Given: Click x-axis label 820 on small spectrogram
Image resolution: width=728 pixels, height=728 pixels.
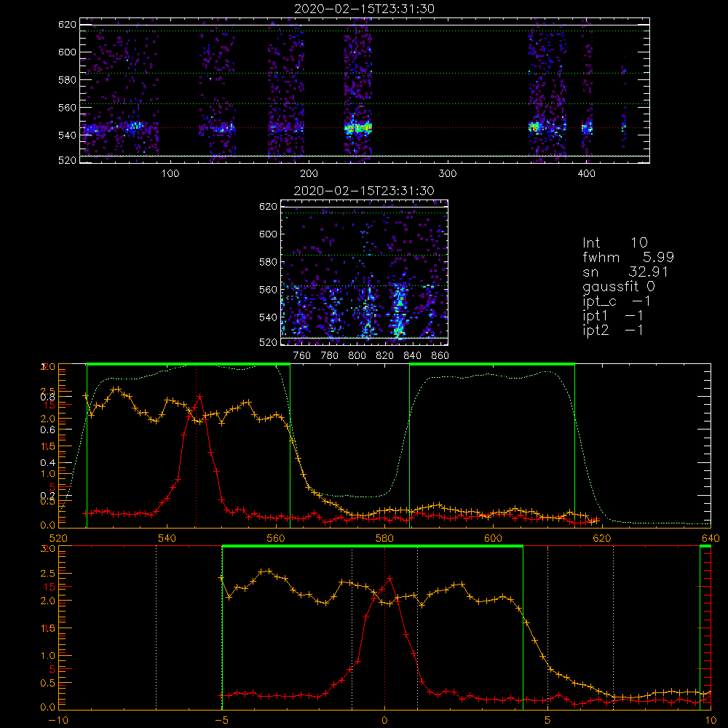Looking at the screenshot, I should pos(385,356).
